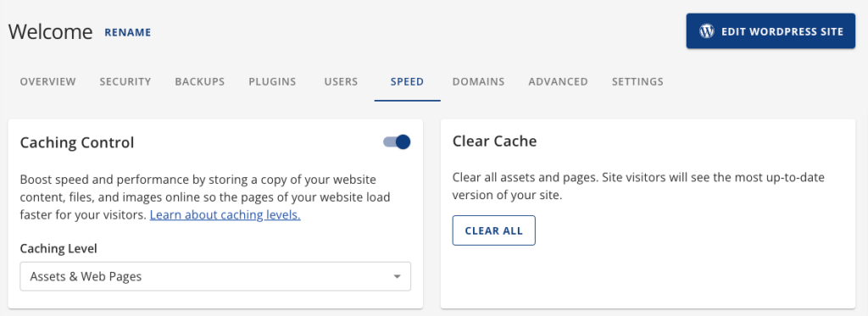Go to the Settings tab
The height and width of the screenshot is (316, 868).
tap(637, 82)
